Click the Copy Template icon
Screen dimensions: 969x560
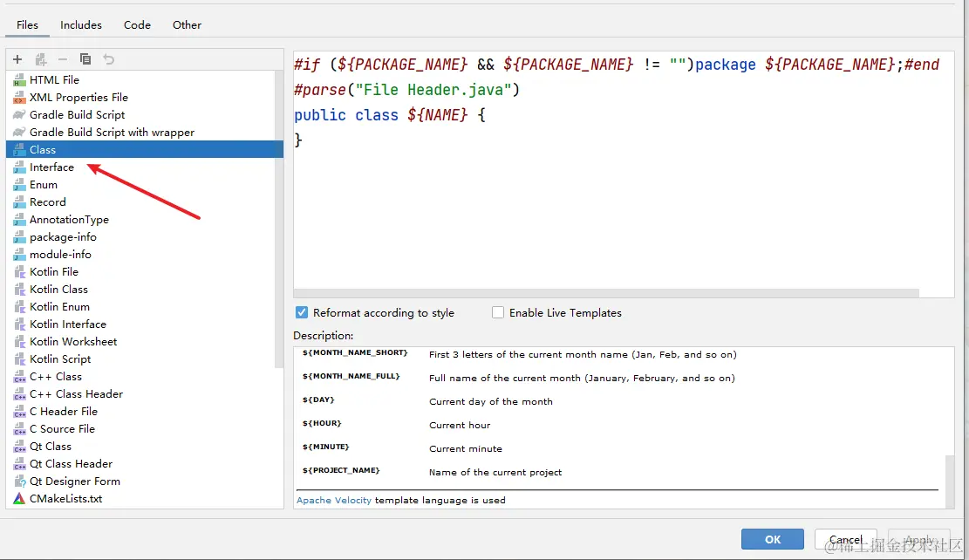pos(85,59)
